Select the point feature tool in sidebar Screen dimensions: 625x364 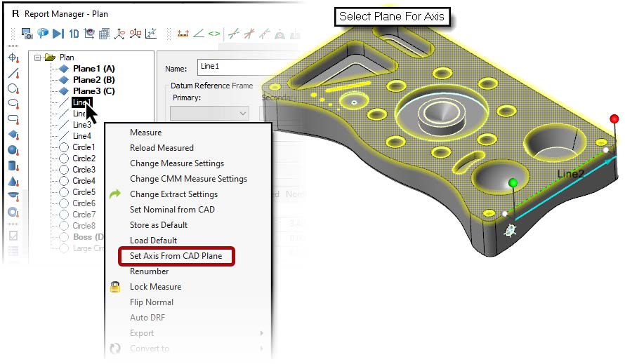(13, 58)
